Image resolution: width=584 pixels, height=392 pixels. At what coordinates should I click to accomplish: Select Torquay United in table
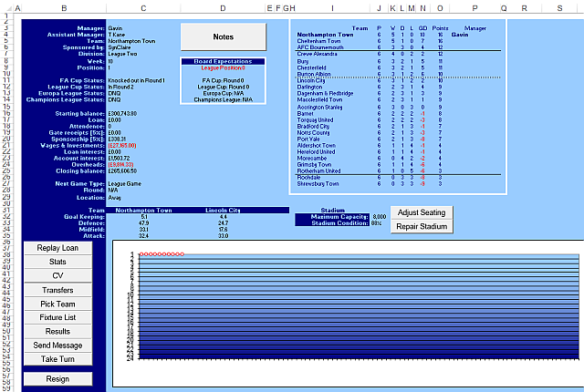tap(315, 120)
